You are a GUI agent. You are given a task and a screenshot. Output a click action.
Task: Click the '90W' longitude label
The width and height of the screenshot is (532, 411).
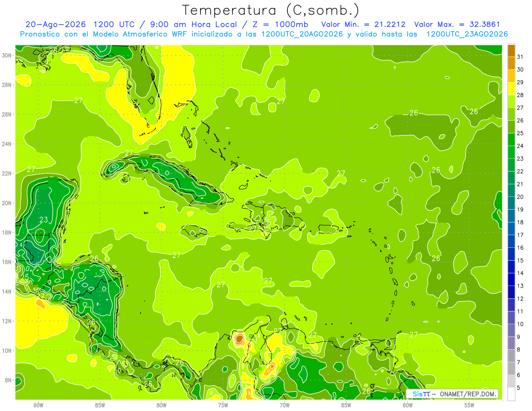click(38, 405)
